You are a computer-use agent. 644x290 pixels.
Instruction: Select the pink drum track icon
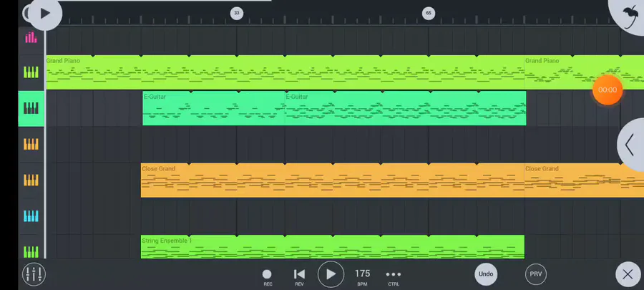point(31,37)
